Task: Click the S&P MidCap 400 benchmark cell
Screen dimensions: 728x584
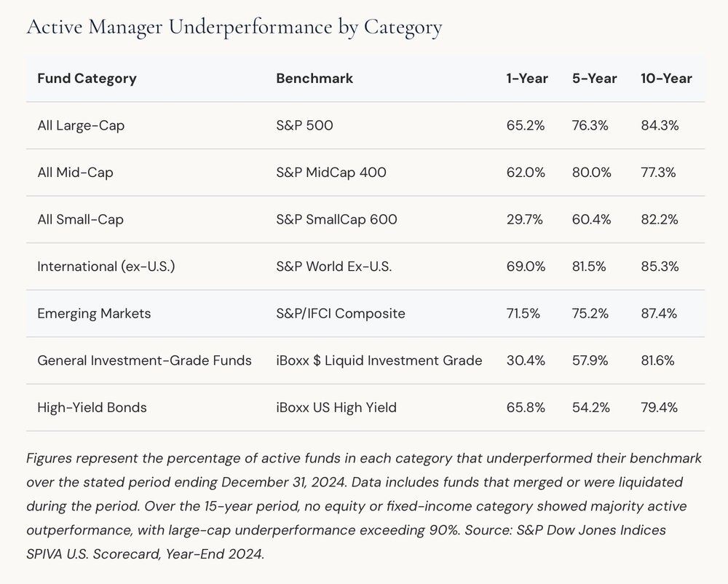Action: (331, 173)
